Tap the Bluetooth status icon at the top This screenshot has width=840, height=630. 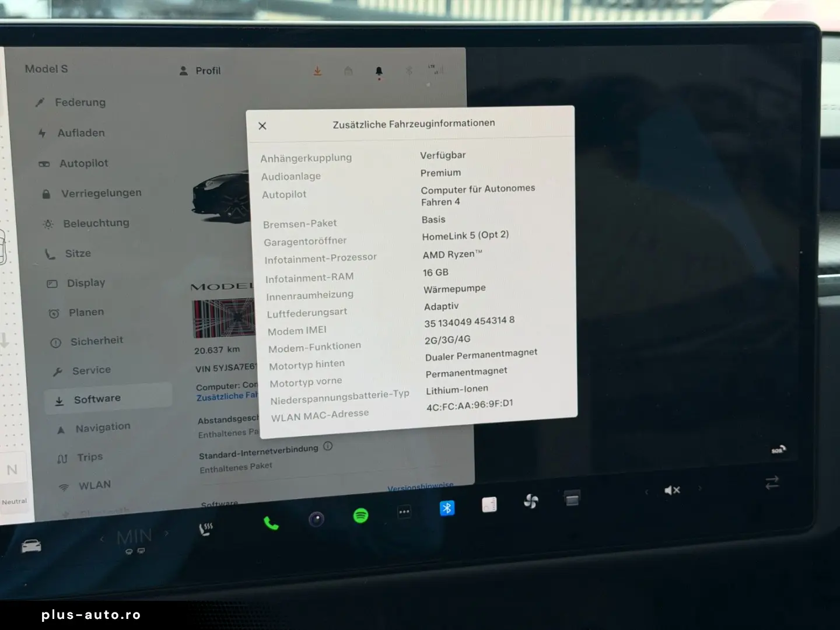coord(409,71)
